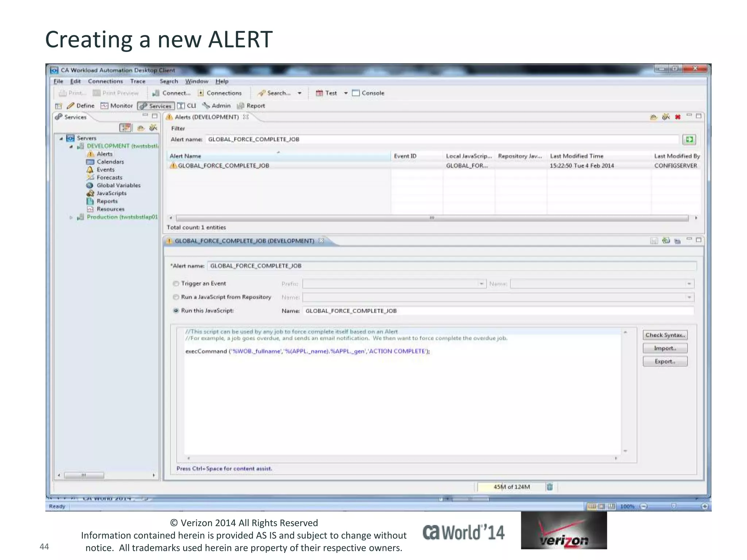The image size is (747, 560).
Task: Apply alert name filter green button
Action: [689, 139]
